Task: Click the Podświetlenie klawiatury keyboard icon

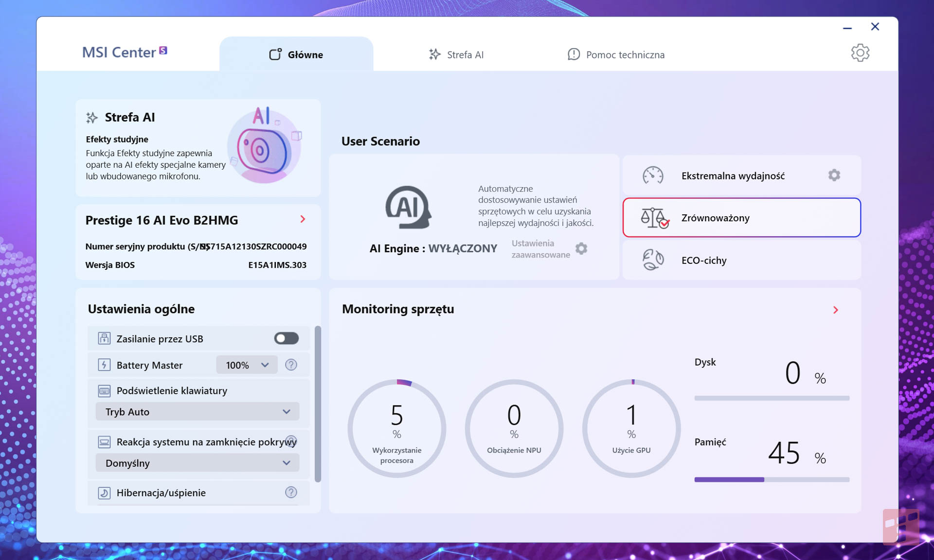Action: pos(104,390)
